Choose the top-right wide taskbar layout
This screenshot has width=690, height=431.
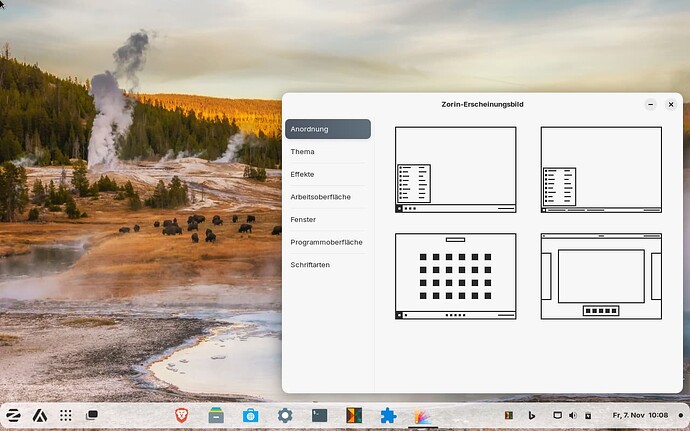(x=601, y=169)
